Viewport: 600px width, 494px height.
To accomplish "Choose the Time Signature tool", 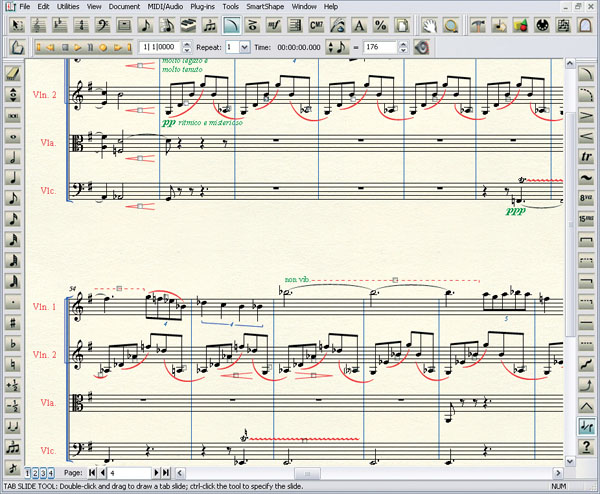I will pos(81,26).
